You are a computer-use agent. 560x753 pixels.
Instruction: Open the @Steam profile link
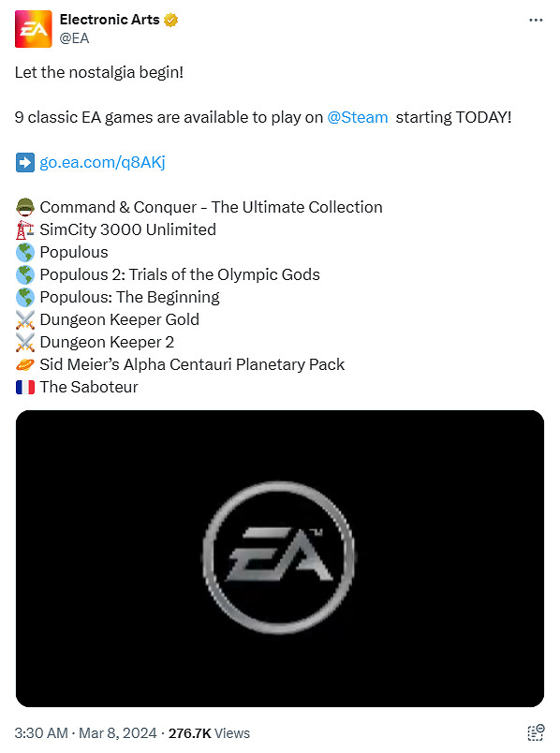pos(358,117)
